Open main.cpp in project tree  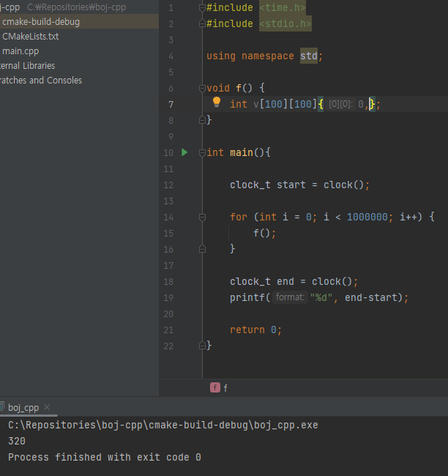(x=20, y=51)
